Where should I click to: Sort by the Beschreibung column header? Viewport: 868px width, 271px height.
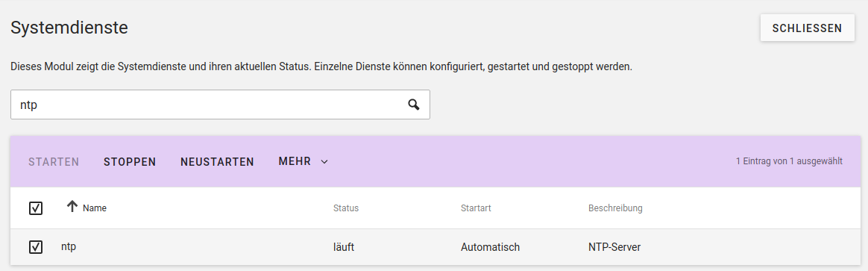pyautogui.click(x=615, y=208)
